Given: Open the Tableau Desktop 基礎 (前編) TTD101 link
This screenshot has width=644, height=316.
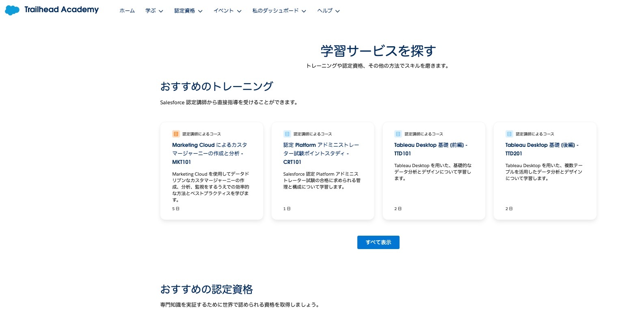Looking at the screenshot, I should click(431, 149).
